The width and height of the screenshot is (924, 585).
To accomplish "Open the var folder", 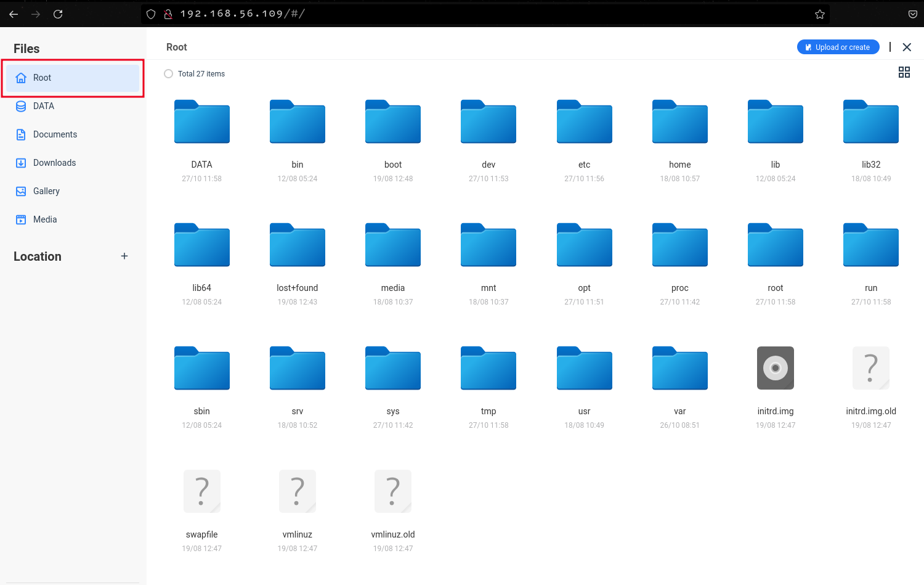I will tap(680, 368).
